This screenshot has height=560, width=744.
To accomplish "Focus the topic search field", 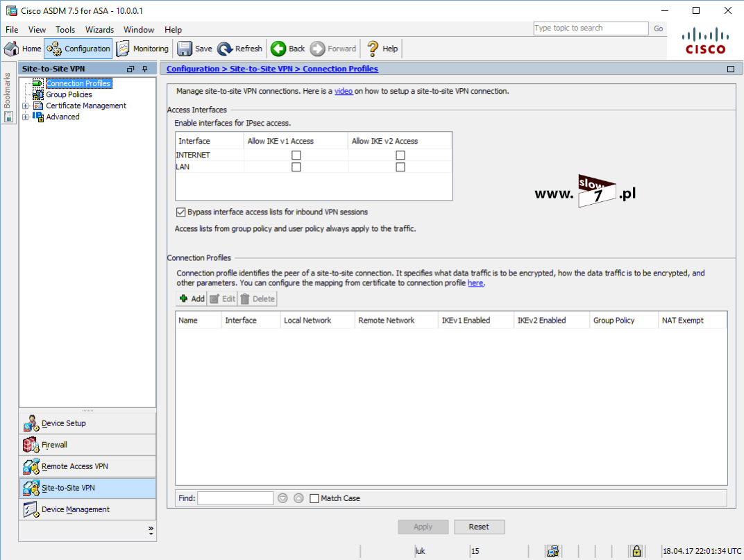I will [x=591, y=28].
